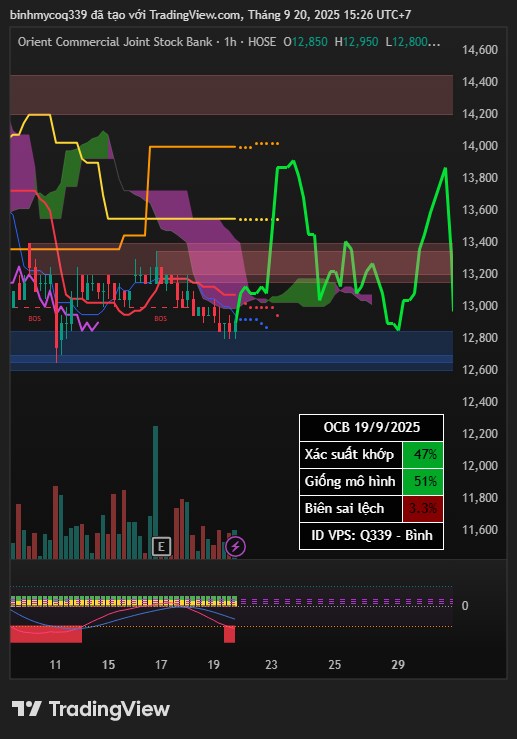Viewport: 517px width, 739px height.
Task: Click the 1h timeframe label
Action: [230, 42]
